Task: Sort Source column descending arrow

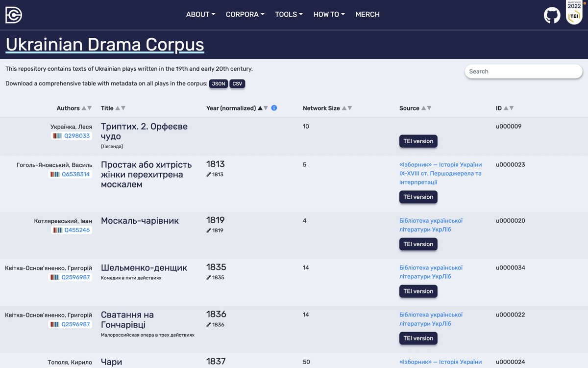Action: click(x=429, y=108)
